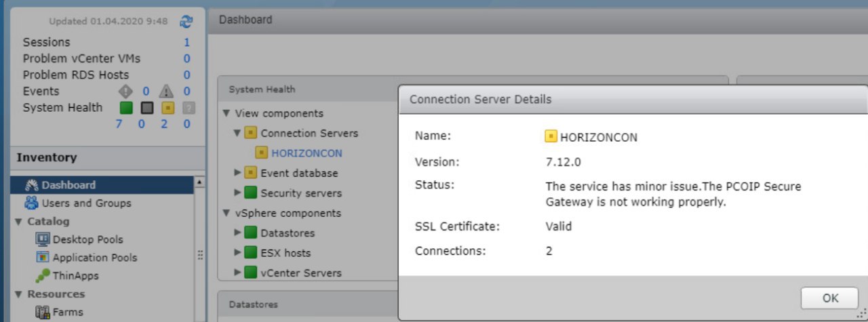The image size is (868, 322).
Task: Click the Sessions count of 1
Action: (x=187, y=42)
